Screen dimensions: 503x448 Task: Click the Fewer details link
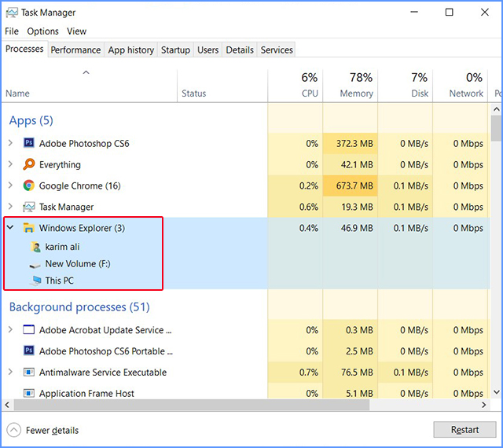pyautogui.click(x=52, y=430)
